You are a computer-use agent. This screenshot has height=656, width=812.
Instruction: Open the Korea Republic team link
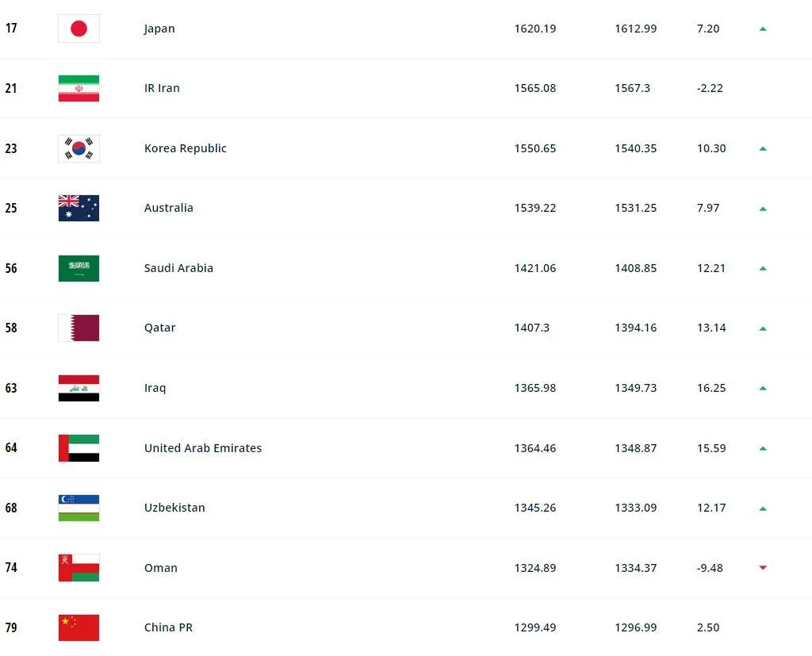(x=185, y=148)
